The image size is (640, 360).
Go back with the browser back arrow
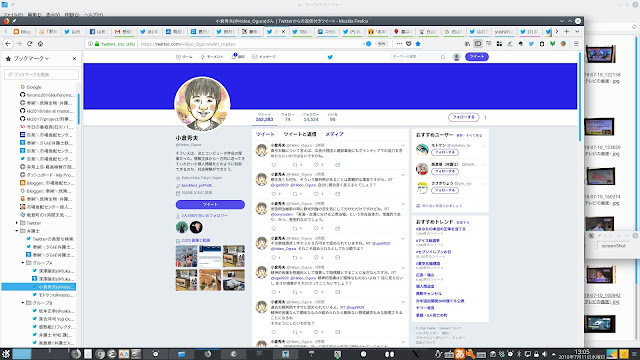pos(8,44)
